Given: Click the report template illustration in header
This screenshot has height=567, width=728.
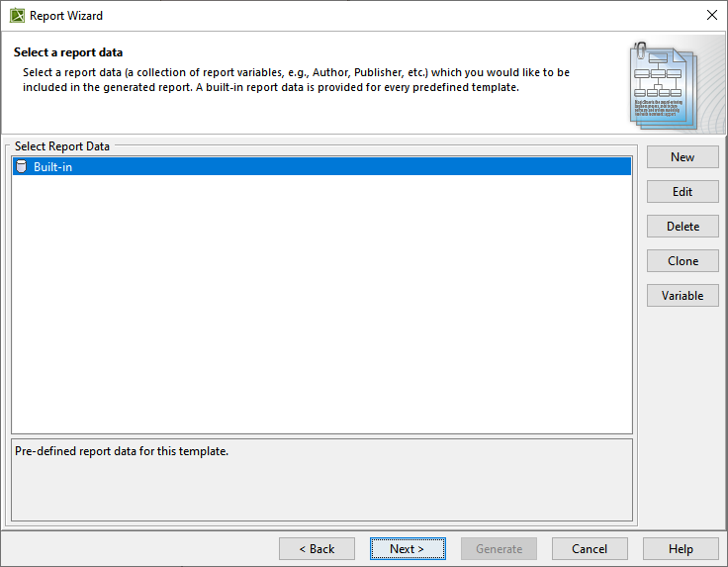Looking at the screenshot, I should point(663,84).
